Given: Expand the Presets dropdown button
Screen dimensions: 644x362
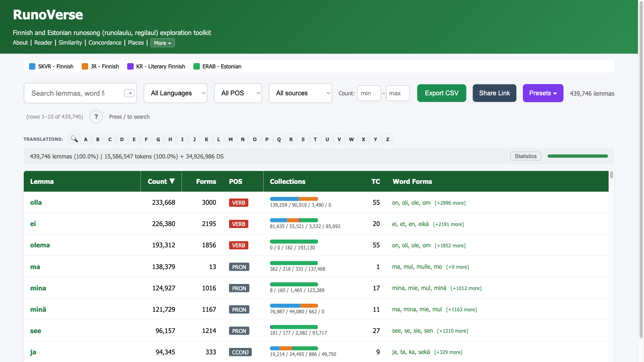Looking at the screenshot, I should (543, 93).
